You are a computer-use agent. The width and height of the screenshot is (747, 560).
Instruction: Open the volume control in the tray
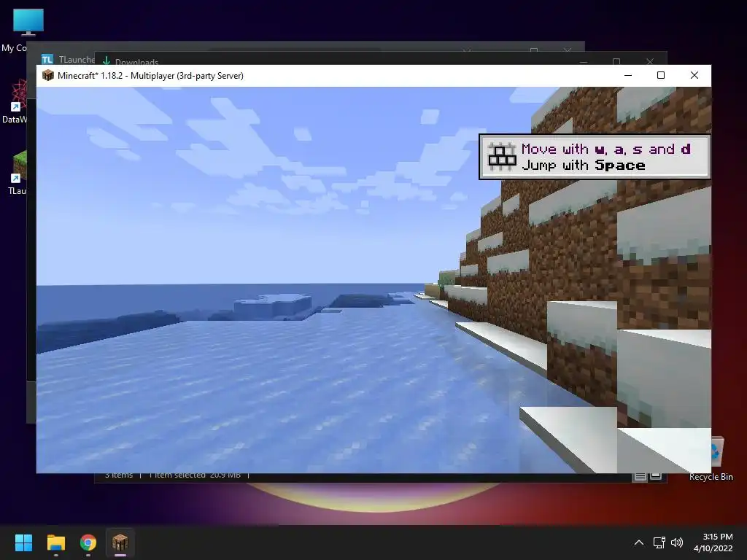coord(677,542)
